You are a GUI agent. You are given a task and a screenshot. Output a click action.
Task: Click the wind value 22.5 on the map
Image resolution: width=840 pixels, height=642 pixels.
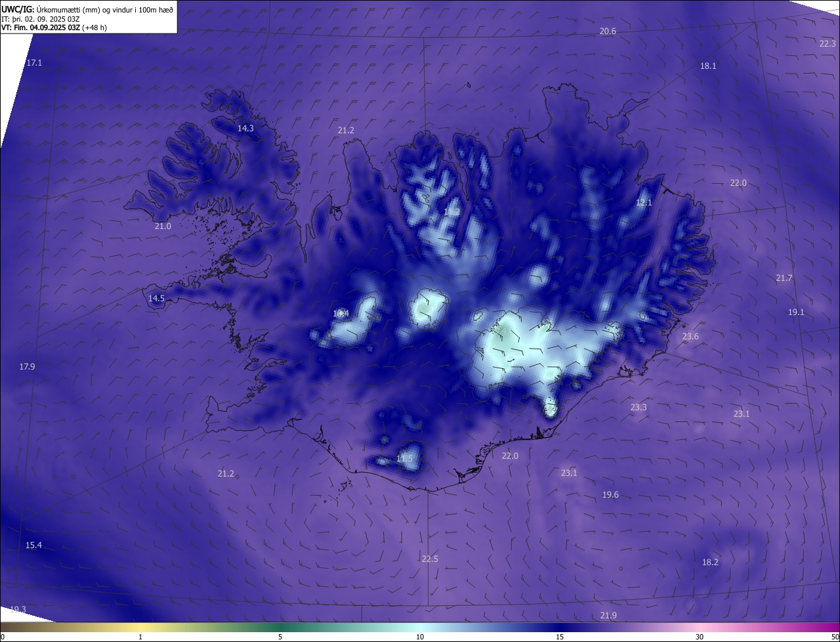[430, 559]
